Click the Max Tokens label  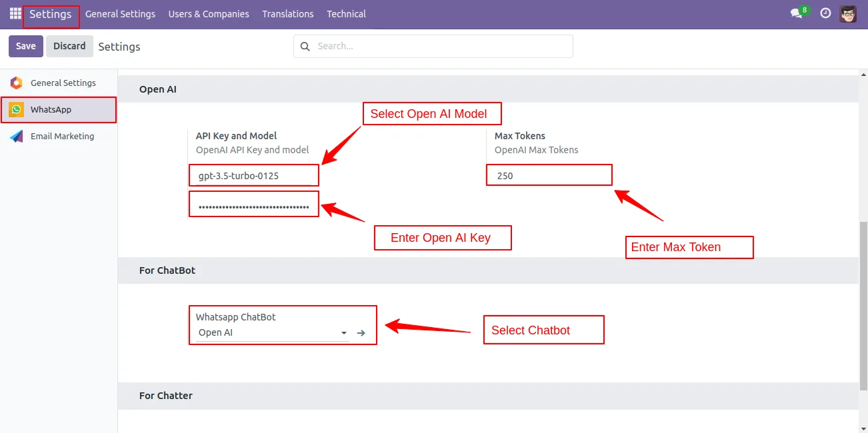click(x=520, y=136)
